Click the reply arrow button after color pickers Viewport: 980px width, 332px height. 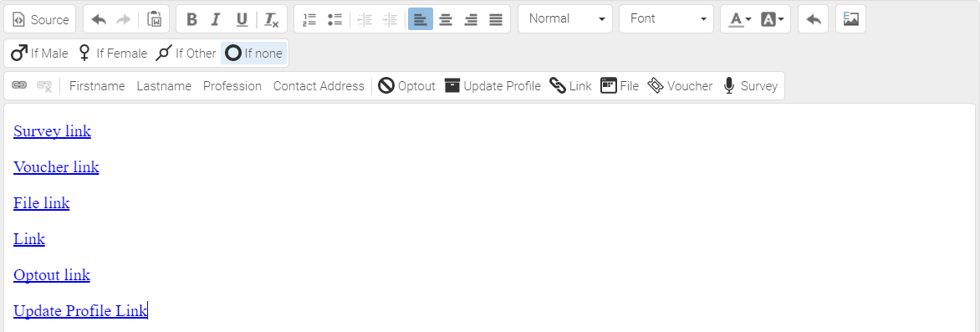click(813, 19)
